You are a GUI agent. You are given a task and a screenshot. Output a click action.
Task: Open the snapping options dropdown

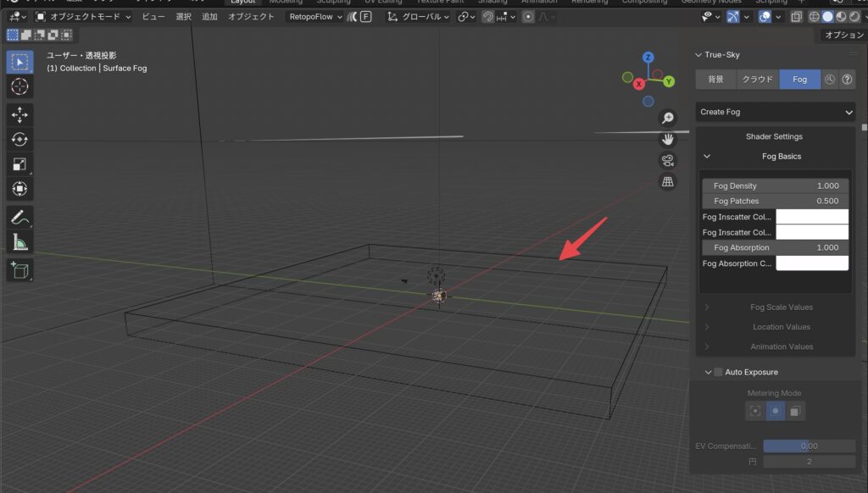(506, 17)
